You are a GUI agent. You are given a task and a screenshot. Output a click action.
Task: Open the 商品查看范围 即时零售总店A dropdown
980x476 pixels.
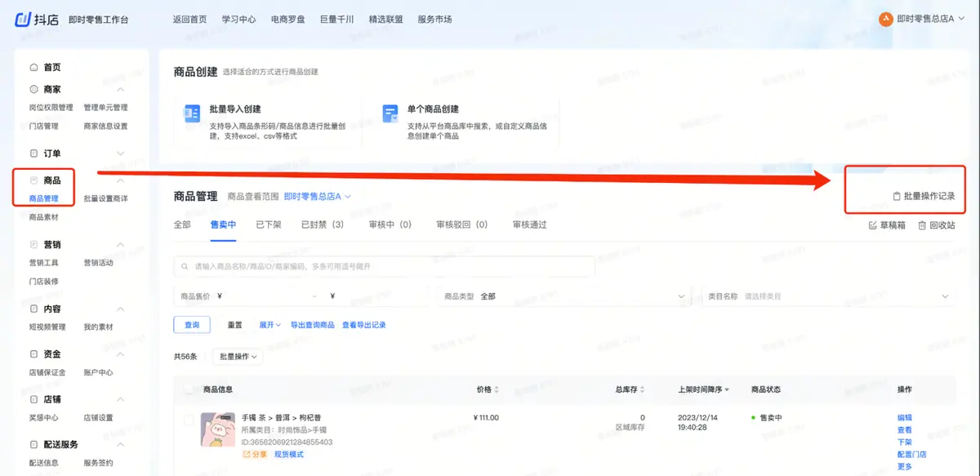318,197
